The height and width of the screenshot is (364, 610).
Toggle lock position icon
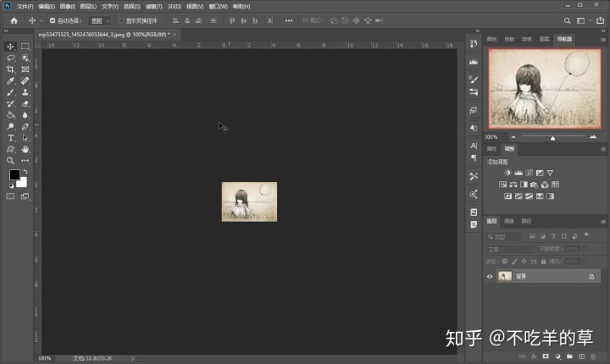pyautogui.click(x=524, y=262)
